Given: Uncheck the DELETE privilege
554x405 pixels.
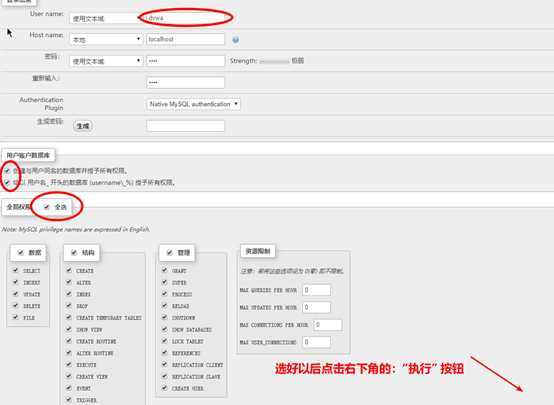Looking at the screenshot, I should (x=16, y=305).
